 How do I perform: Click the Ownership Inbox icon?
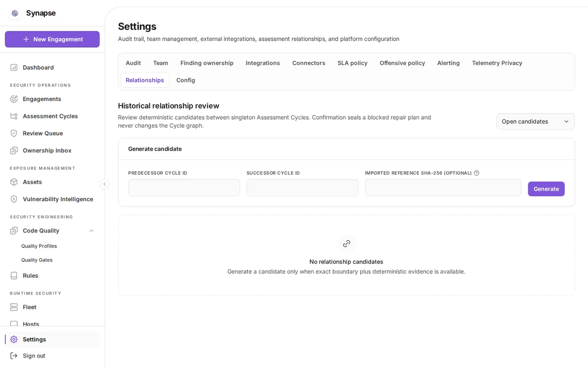[x=14, y=150]
